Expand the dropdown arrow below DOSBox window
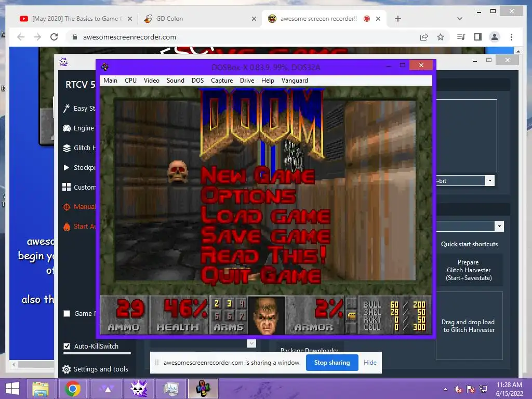 (x=251, y=343)
